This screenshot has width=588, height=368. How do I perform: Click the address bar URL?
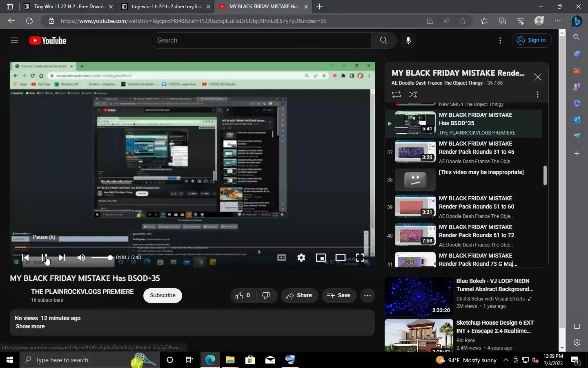click(194, 21)
